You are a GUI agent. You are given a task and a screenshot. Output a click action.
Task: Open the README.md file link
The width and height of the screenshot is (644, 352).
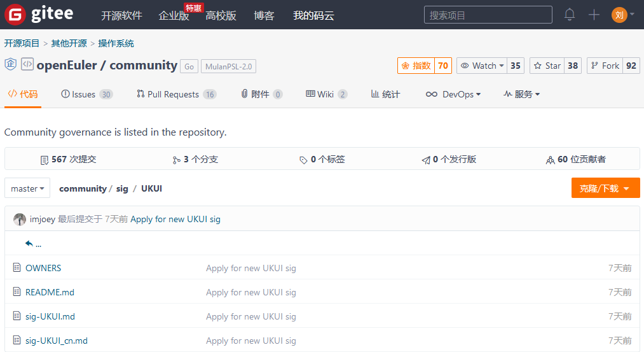50,292
